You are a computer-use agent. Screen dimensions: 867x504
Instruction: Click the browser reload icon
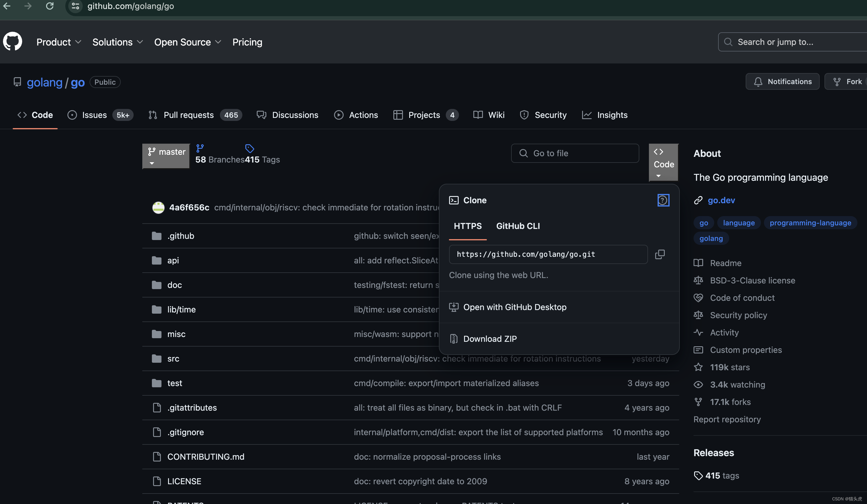point(49,6)
